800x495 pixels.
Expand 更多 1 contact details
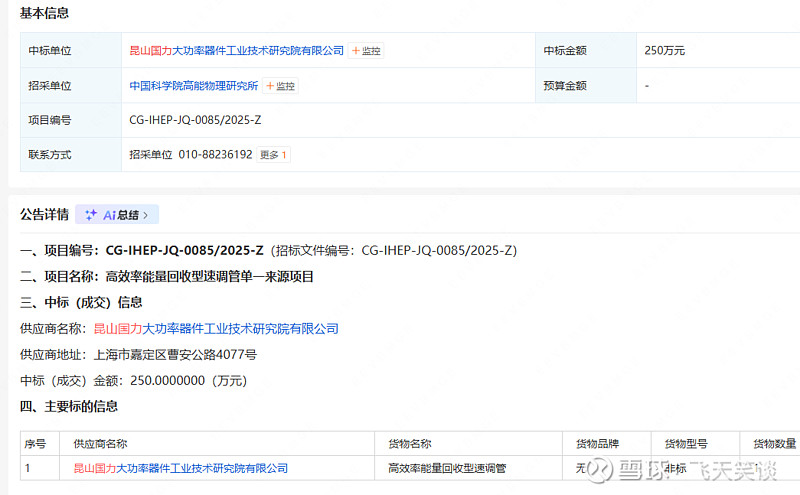(273, 155)
